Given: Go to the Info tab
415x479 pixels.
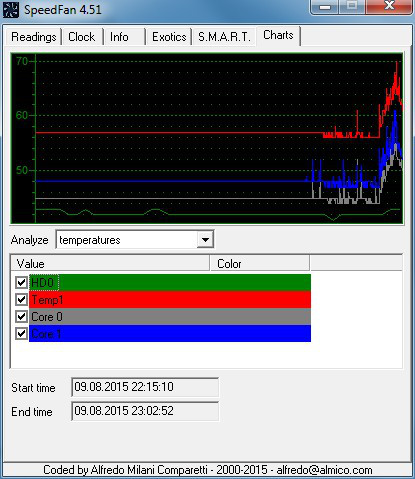Looking at the screenshot, I should [119, 37].
